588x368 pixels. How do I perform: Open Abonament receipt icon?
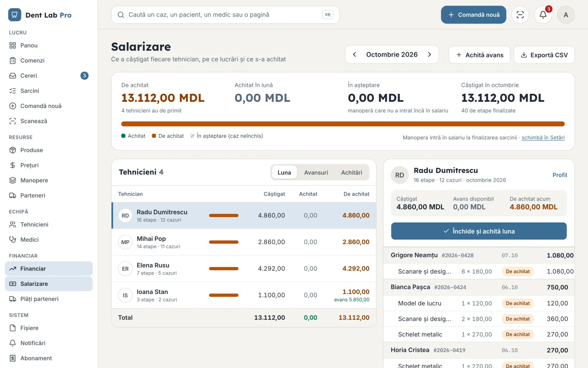coord(12,358)
